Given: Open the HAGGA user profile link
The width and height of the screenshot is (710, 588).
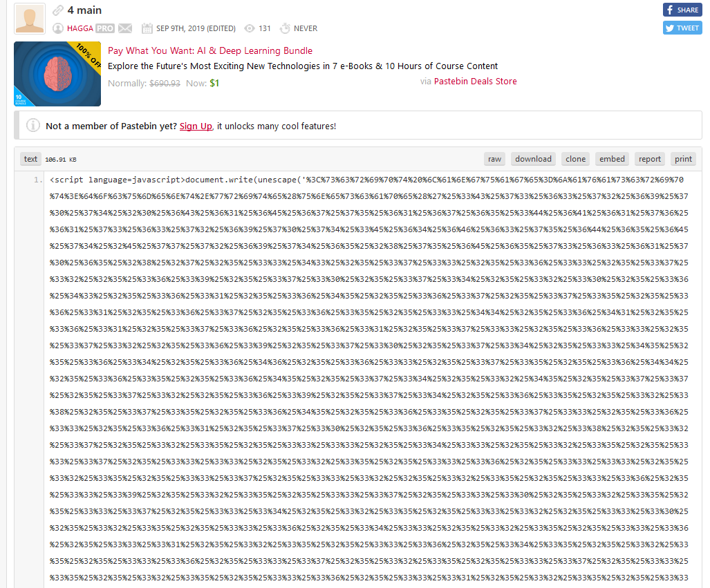Looking at the screenshot, I should pyautogui.click(x=80, y=28).
